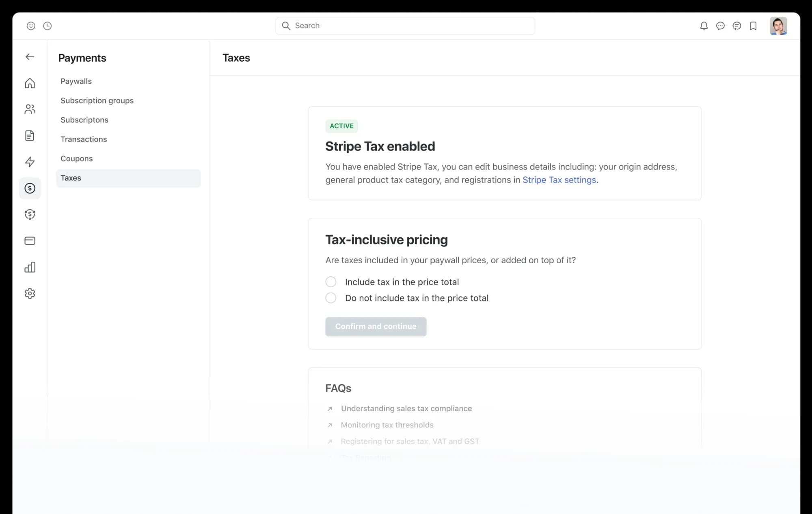Click the ACTIVE status badge

click(x=341, y=126)
